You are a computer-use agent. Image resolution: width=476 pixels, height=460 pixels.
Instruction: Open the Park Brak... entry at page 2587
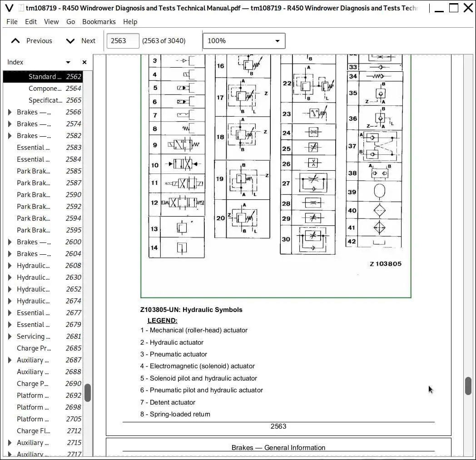click(x=43, y=183)
